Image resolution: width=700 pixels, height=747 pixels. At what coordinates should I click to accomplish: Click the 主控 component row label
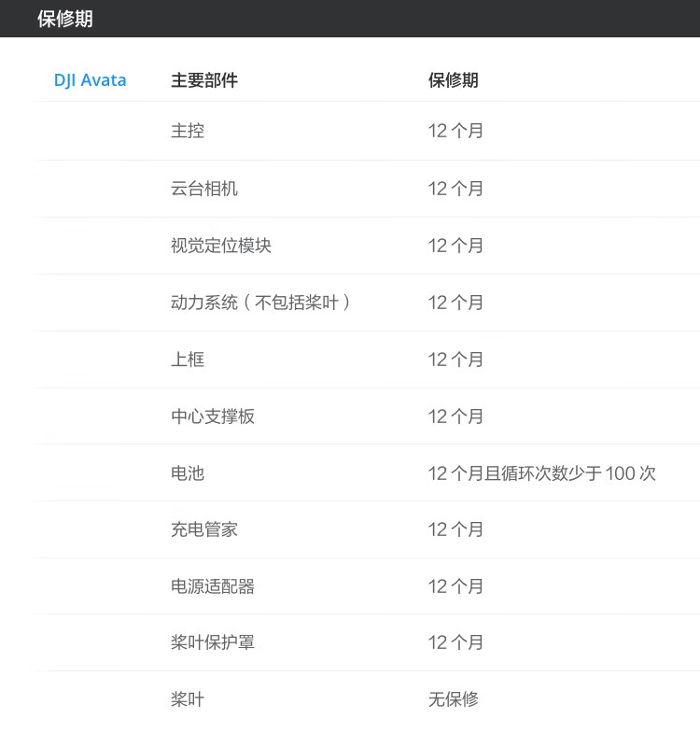point(188,131)
